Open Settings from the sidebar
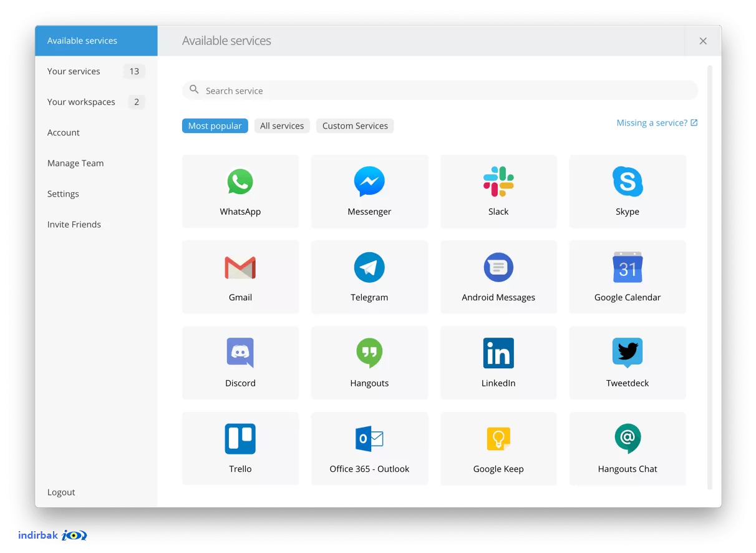 (x=96, y=193)
